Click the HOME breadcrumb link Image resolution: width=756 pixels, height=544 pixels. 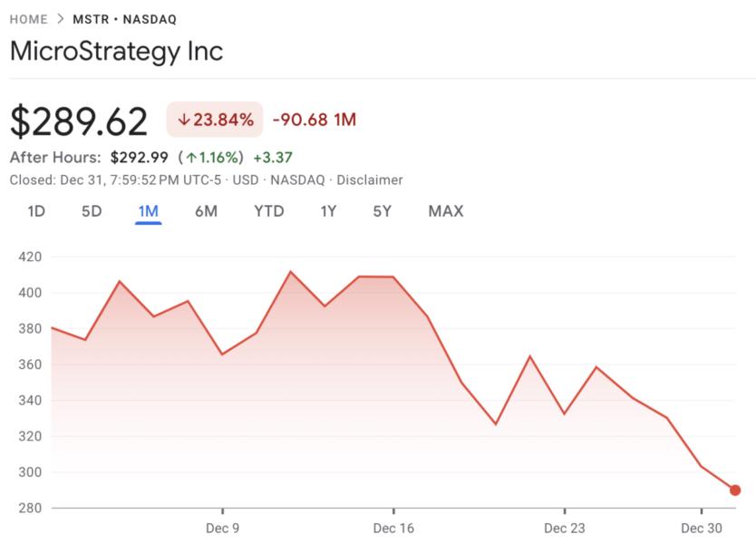pyautogui.click(x=28, y=19)
